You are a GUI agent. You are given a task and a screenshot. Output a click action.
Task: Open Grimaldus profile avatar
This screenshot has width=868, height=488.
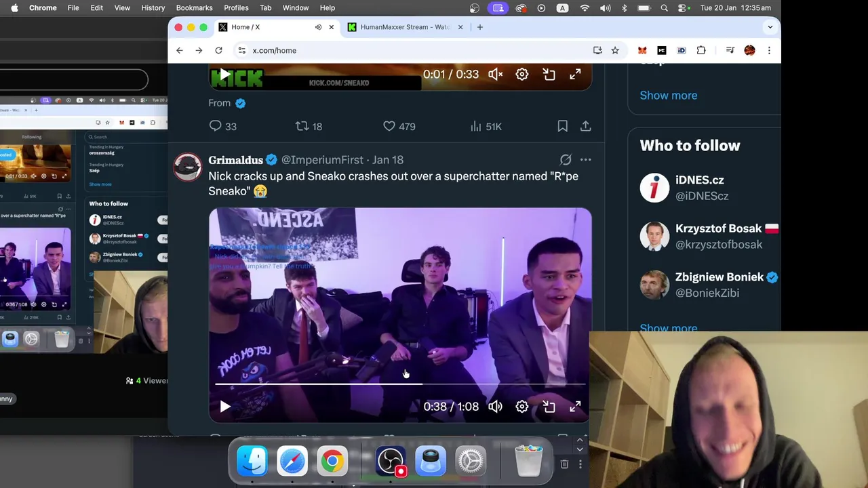point(188,167)
